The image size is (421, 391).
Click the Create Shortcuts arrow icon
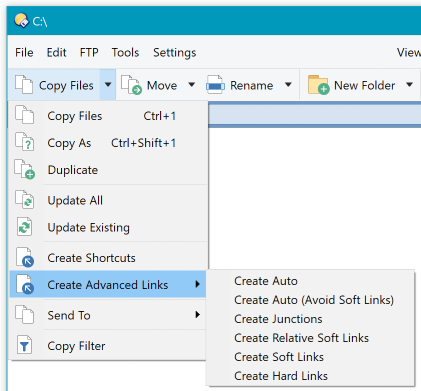click(25, 257)
